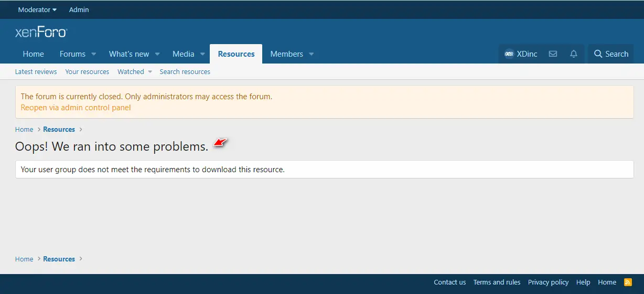Image resolution: width=644 pixels, height=294 pixels.
Task: Expand the Media dropdown arrow
Action: pos(202,54)
